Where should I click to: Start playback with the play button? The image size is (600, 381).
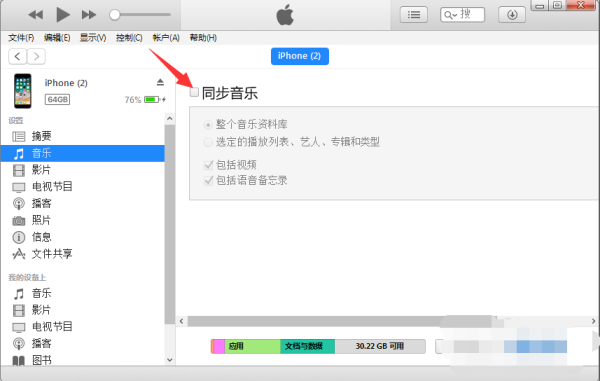[x=63, y=15]
